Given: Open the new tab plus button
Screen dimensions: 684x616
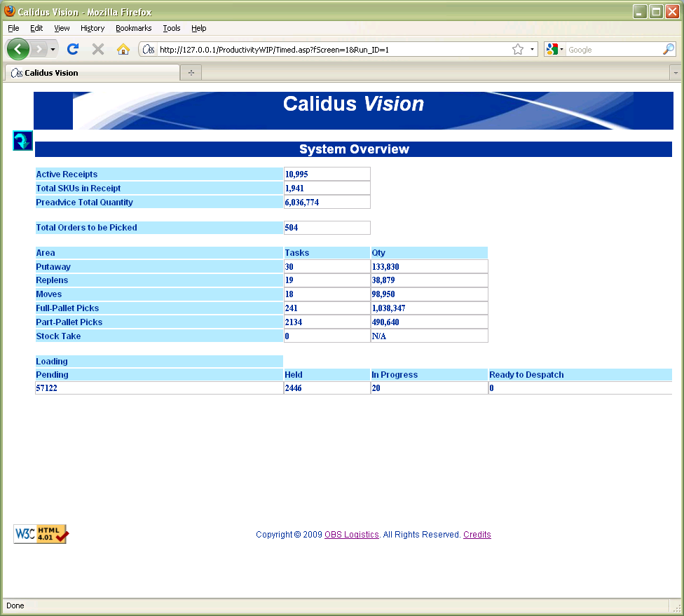Looking at the screenshot, I should point(191,73).
